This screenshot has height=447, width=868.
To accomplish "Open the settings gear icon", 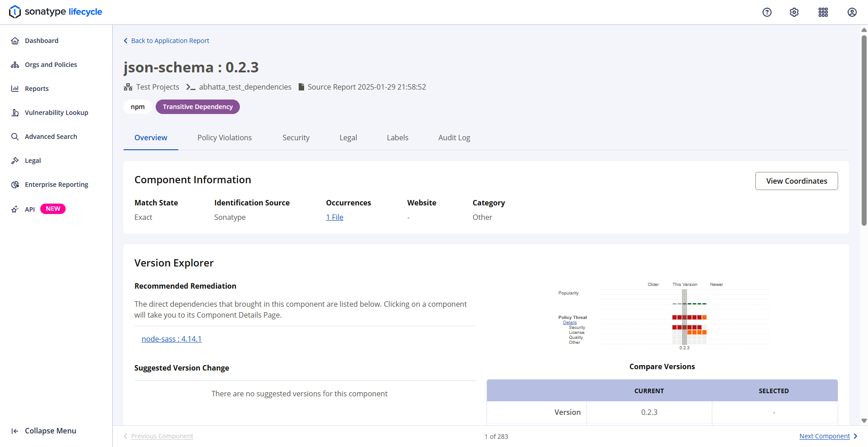I will coord(794,12).
